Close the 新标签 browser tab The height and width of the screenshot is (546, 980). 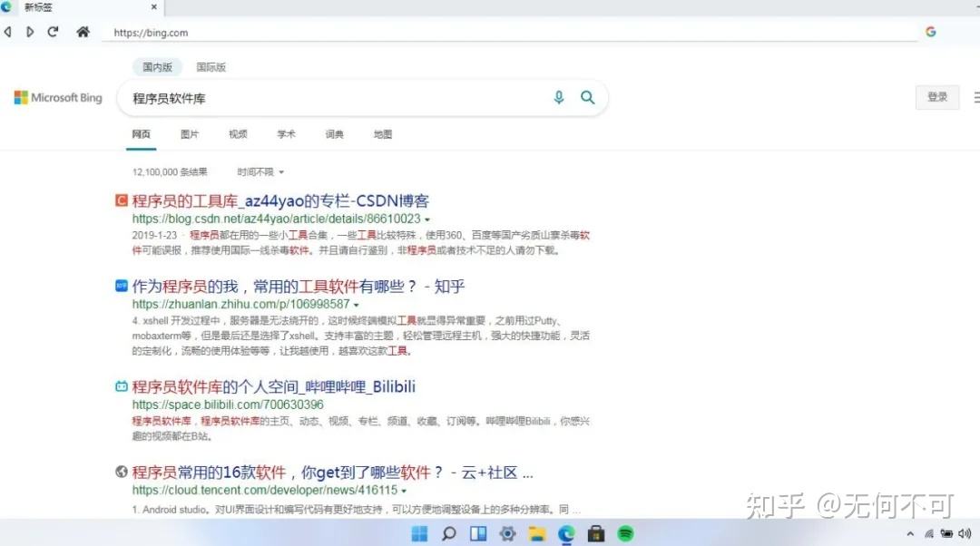coord(153,7)
